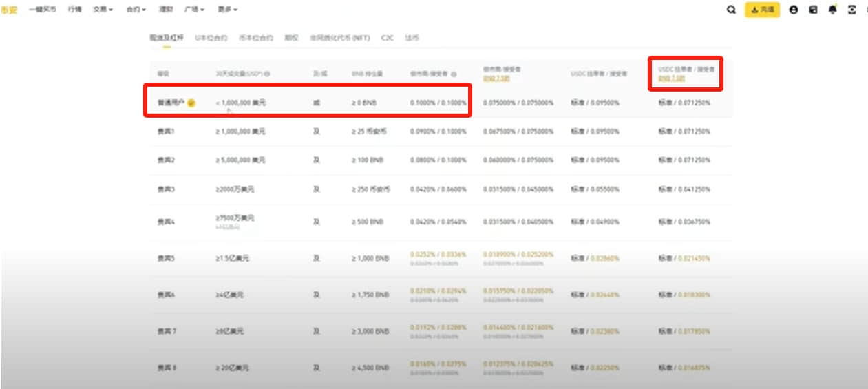Expand the 广场 dropdown menu
Image resolution: width=868 pixels, height=389 pixels.
[195, 10]
